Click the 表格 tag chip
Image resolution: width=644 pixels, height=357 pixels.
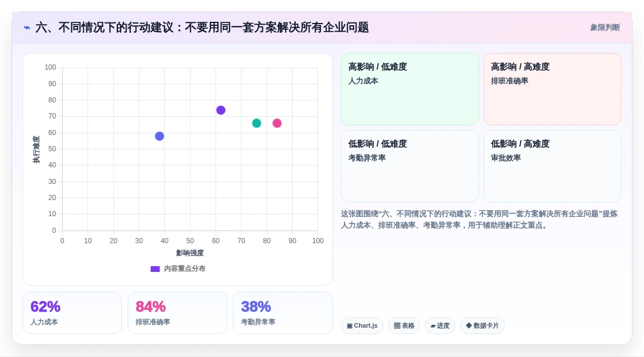[404, 325]
